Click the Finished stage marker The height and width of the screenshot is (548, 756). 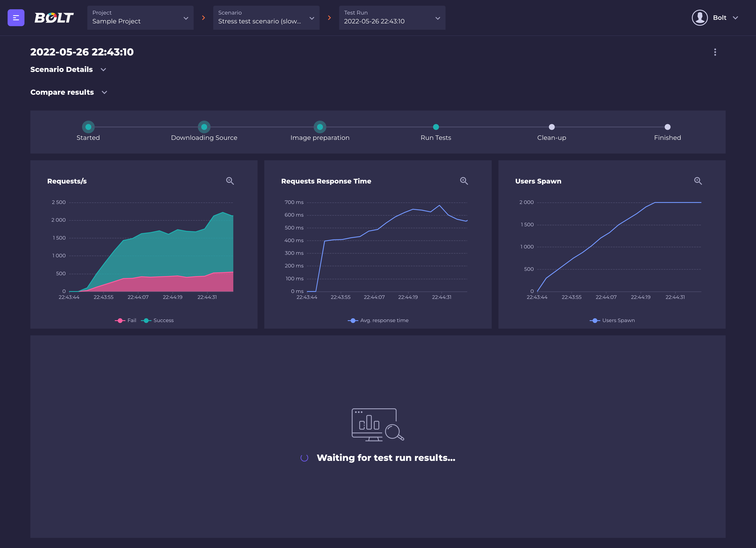667,127
